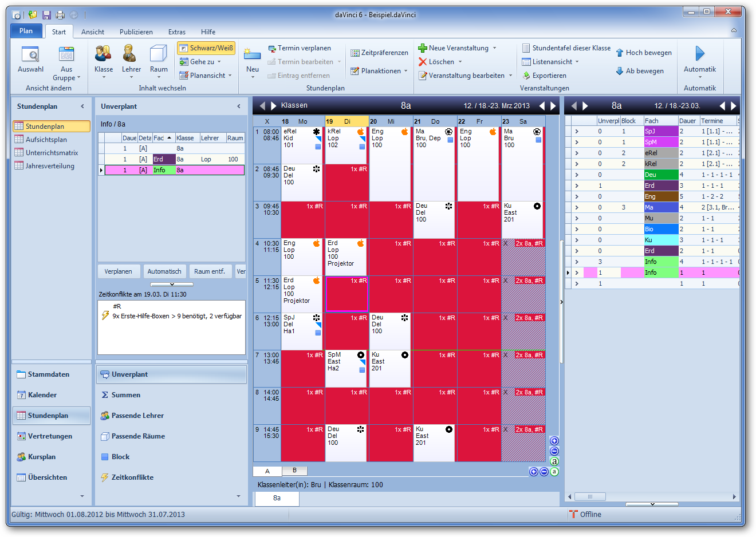The image size is (756, 537).
Task: Click the Klasse icon in the ribbon
Action: click(103, 55)
